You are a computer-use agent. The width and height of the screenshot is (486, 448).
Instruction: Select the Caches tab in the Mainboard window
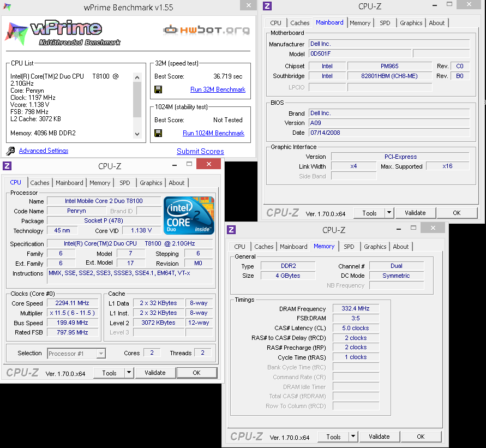tap(299, 23)
